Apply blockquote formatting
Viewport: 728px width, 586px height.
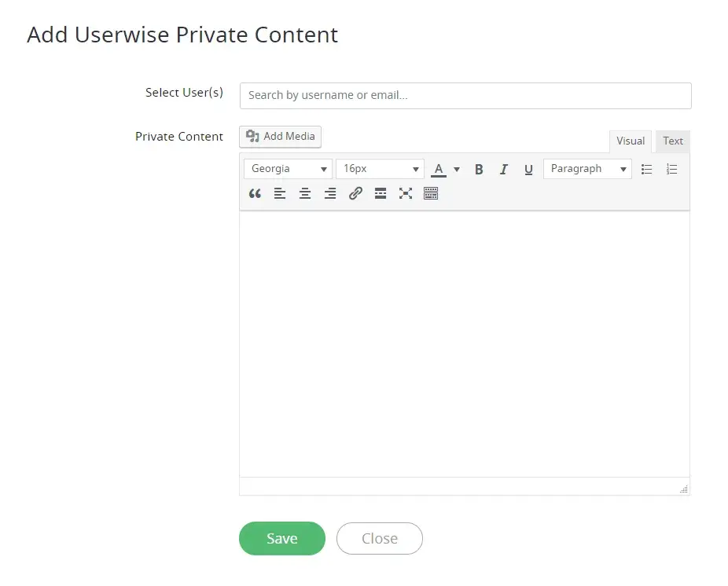tap(255, 193)
